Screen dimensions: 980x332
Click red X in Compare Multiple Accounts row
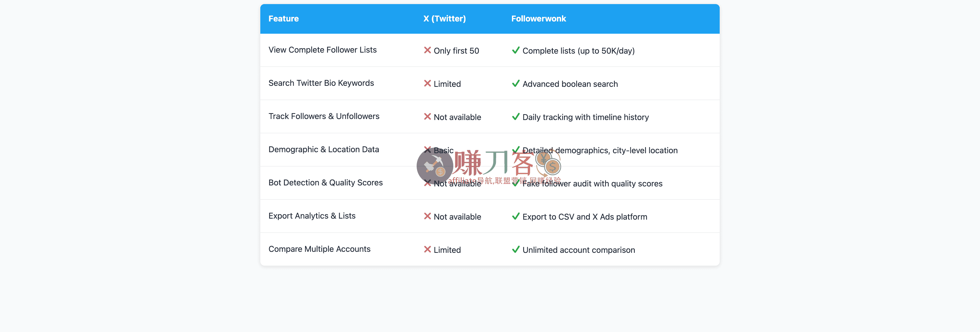click(x=427, y=249)
